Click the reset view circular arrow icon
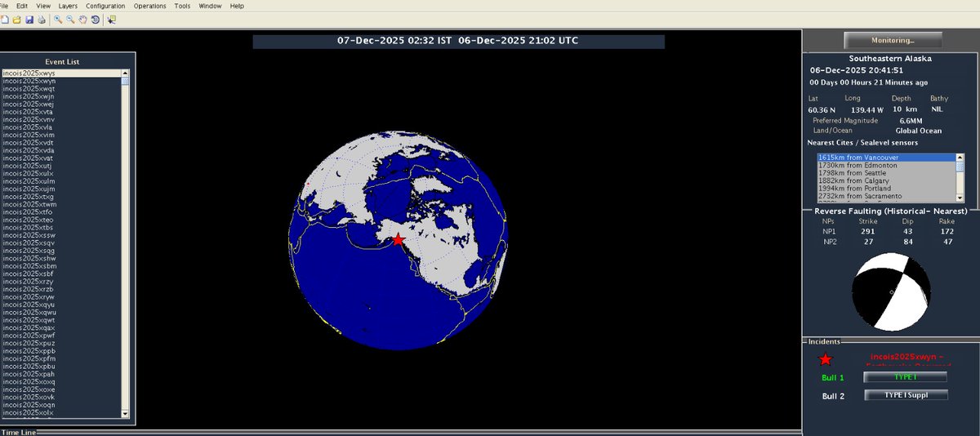The image size is (980, 436). [x=95, y=20]
